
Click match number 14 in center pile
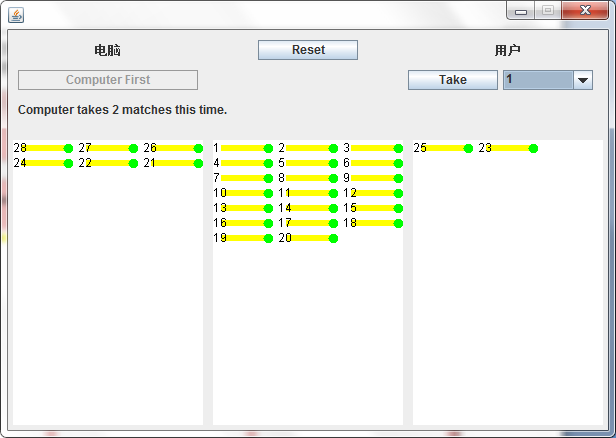pos(308,208)
